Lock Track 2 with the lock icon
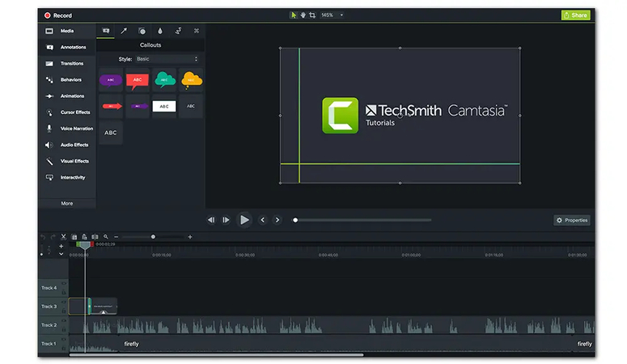 [x=64, y=329]
